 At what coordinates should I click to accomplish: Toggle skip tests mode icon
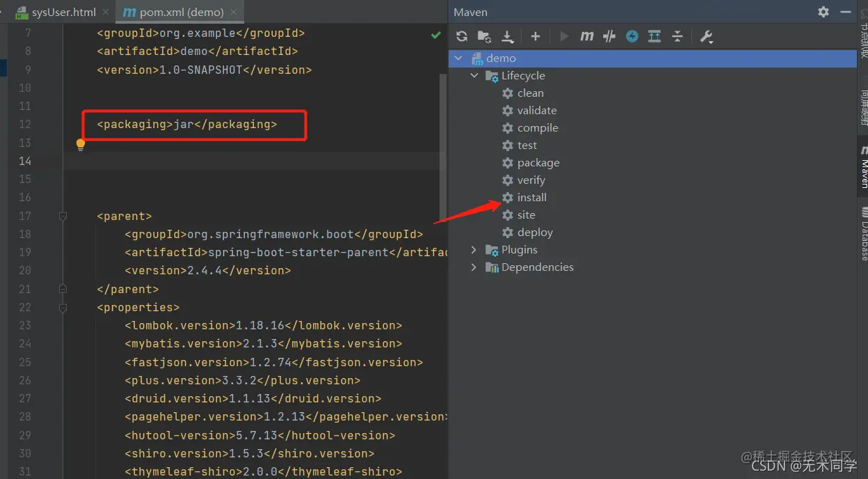[632, 36]
